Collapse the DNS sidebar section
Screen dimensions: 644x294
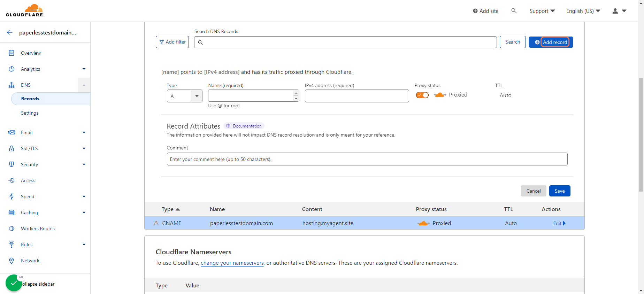tap(84, 85)
